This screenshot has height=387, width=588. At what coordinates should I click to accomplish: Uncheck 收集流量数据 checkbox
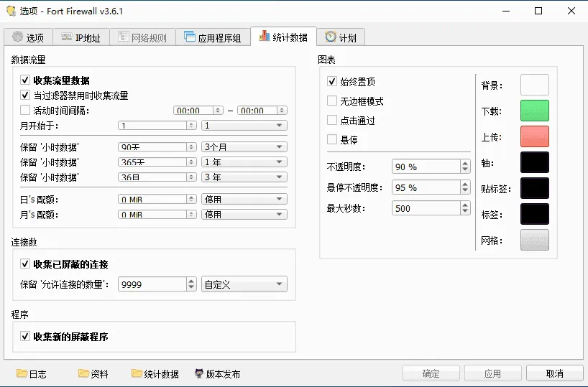click(x=25, y=81)
